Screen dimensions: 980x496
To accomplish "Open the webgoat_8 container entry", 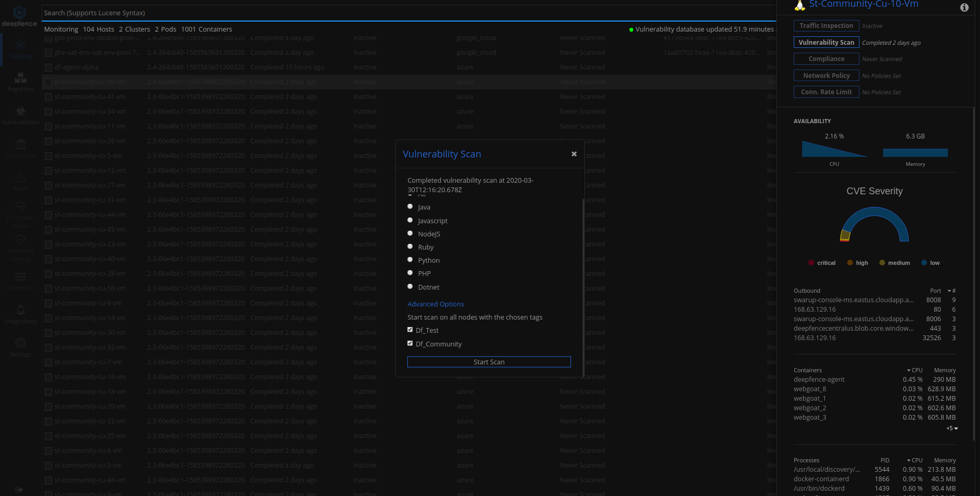I will pyautogui.click(x=810, y=389).
